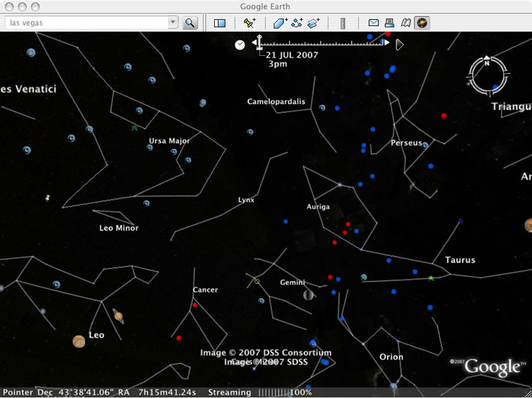Click the Email envelope icon
This screenshot has height=398, width=532.
click(x=374, y=23)
